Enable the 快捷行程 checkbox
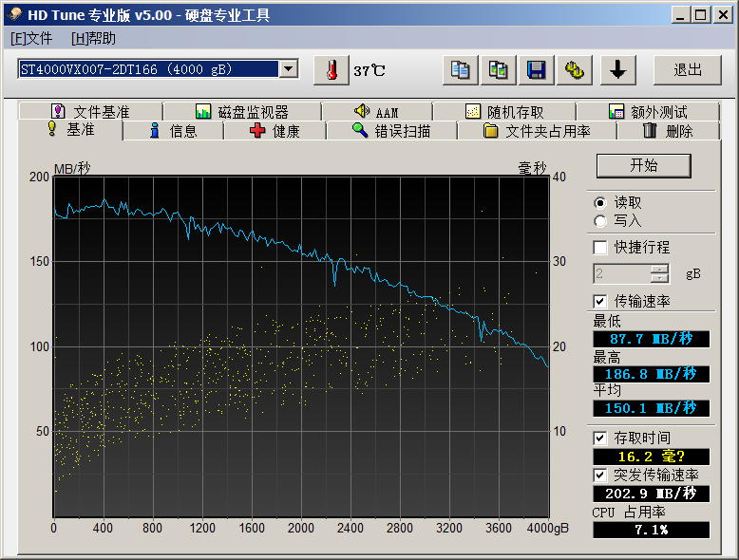739x560 pixels. pos(600,248)
